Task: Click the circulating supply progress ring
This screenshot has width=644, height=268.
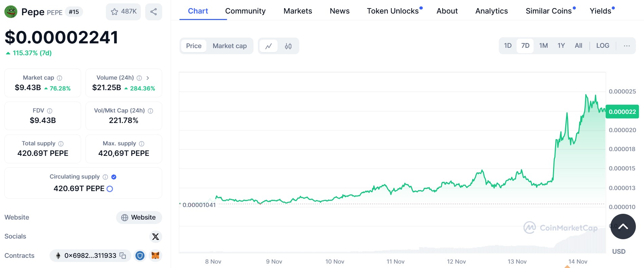Action: (110, 189)
